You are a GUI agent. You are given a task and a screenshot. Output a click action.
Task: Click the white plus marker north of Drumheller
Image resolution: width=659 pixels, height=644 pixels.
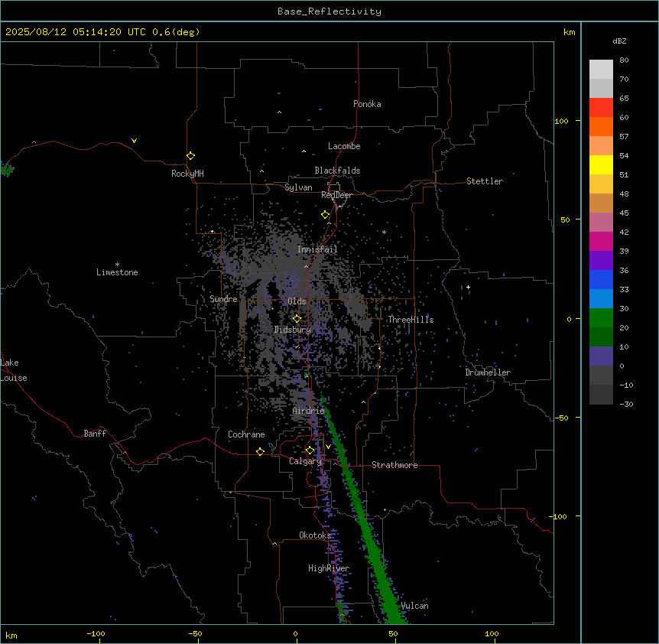pos(468,287)
